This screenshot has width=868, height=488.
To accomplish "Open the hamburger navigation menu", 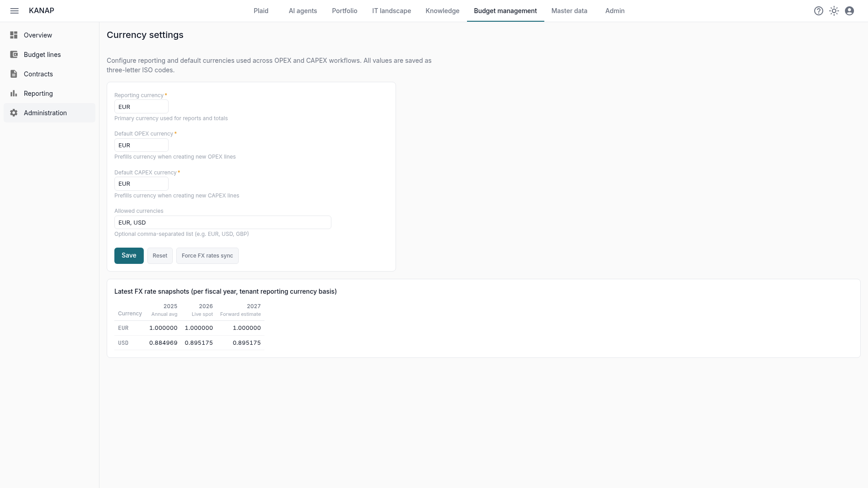I will click(14, 11).
